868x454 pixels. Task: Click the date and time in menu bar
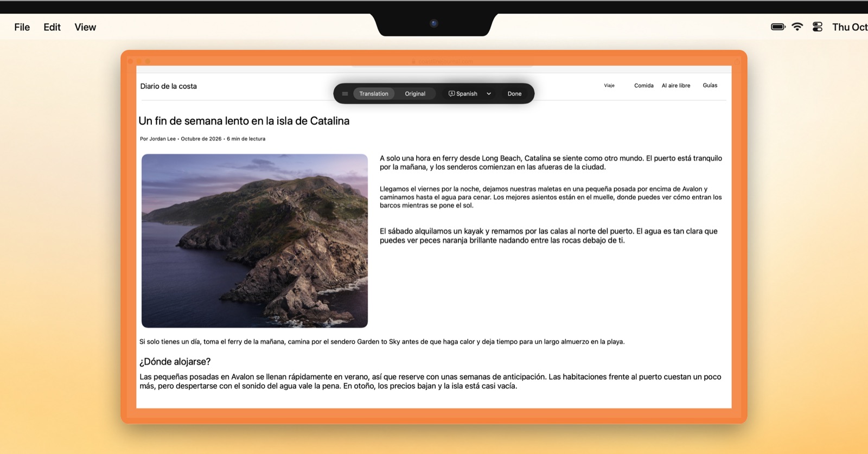click(850, 27)
